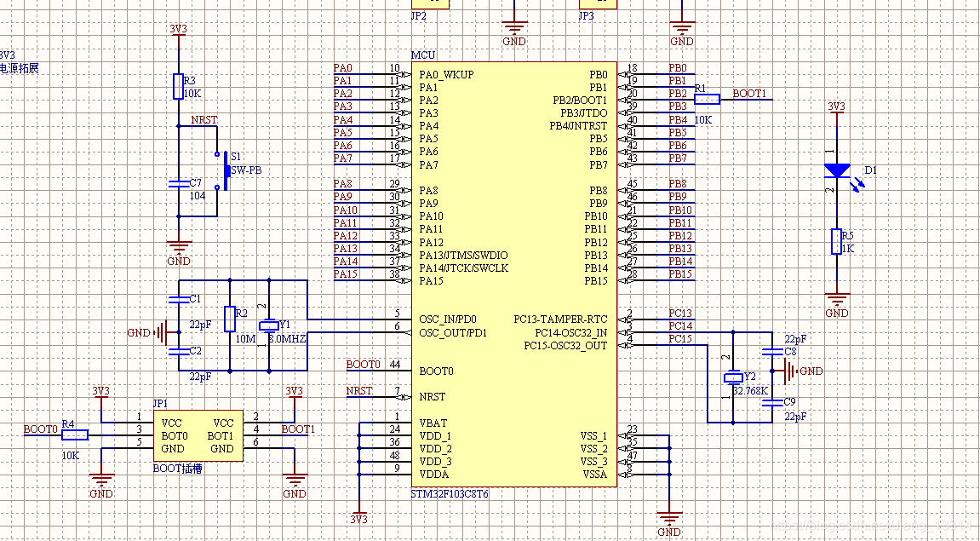Select the BOOT1 net label beside R1
This screenshot has height=541, width=980.
point(748,94)
